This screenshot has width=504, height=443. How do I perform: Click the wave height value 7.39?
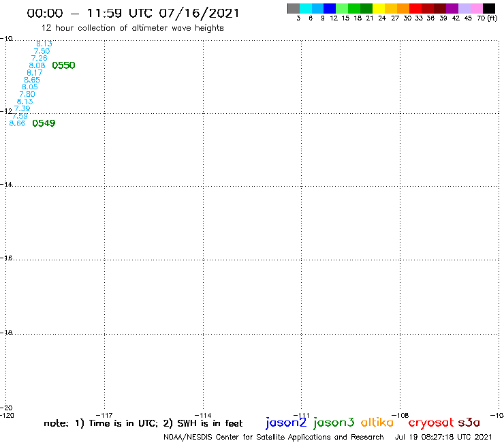(22, 109)
